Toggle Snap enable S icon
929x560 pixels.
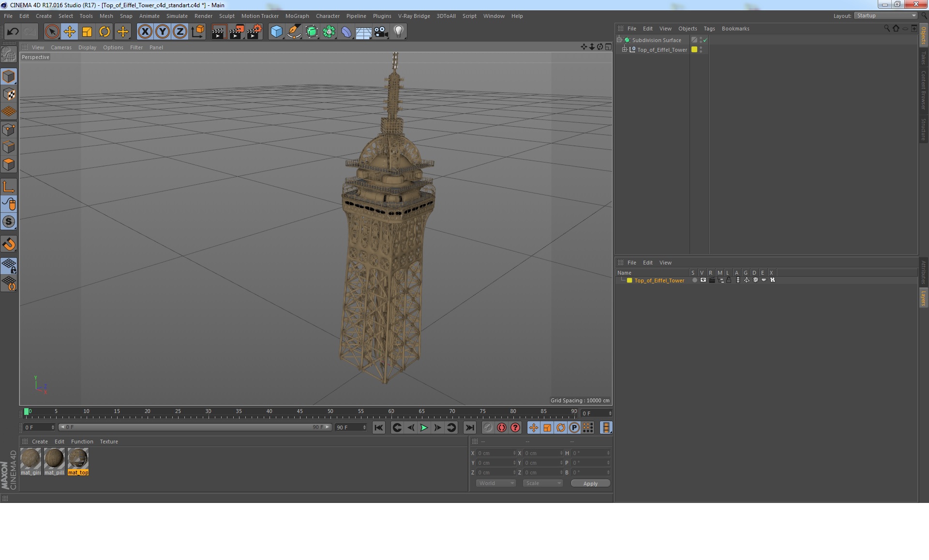click(9, 221)
